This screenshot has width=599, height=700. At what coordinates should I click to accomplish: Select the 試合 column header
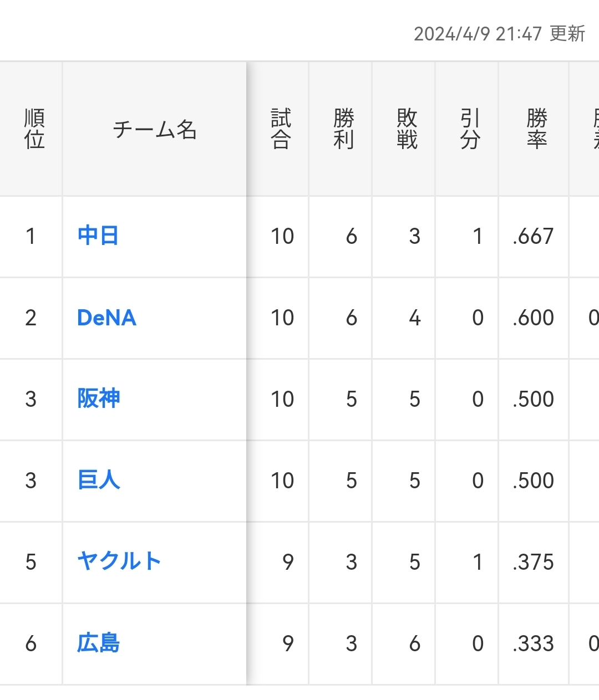tap(281, 129)
